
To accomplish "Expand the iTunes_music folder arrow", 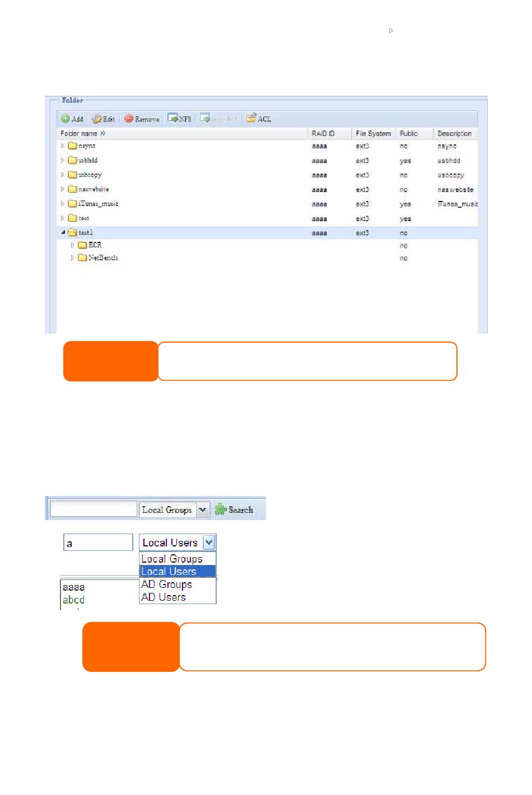I will pos(63,204).
